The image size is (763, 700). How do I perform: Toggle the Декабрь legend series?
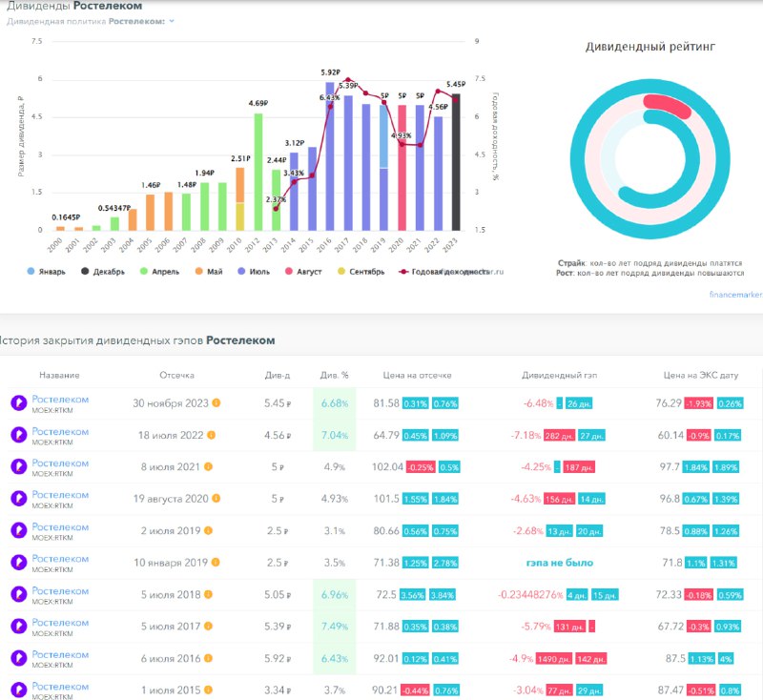coord(103,272)
